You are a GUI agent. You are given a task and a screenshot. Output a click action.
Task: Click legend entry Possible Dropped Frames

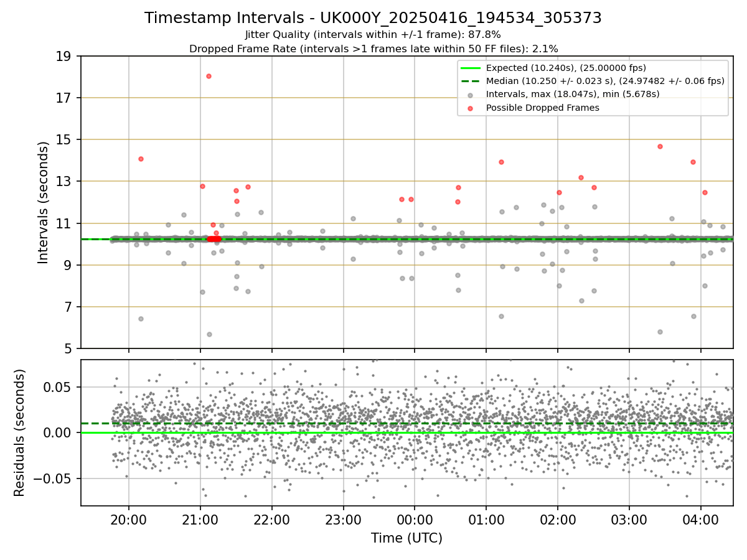(542, 108)
